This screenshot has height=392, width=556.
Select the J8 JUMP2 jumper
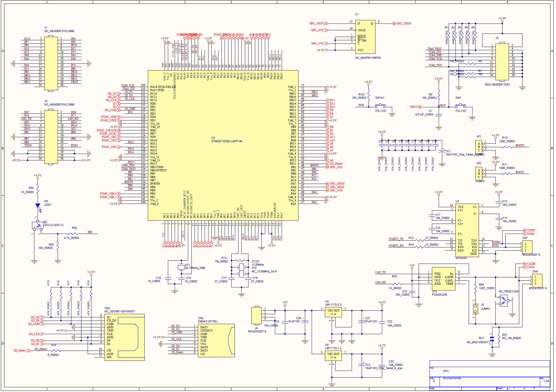[x=475, y=309]
